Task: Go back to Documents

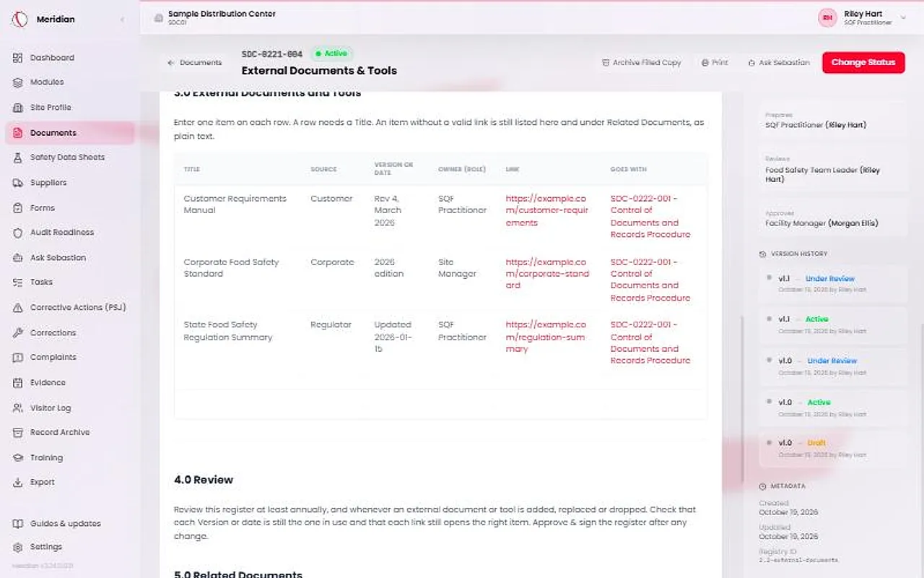Action: pos(194,63)
